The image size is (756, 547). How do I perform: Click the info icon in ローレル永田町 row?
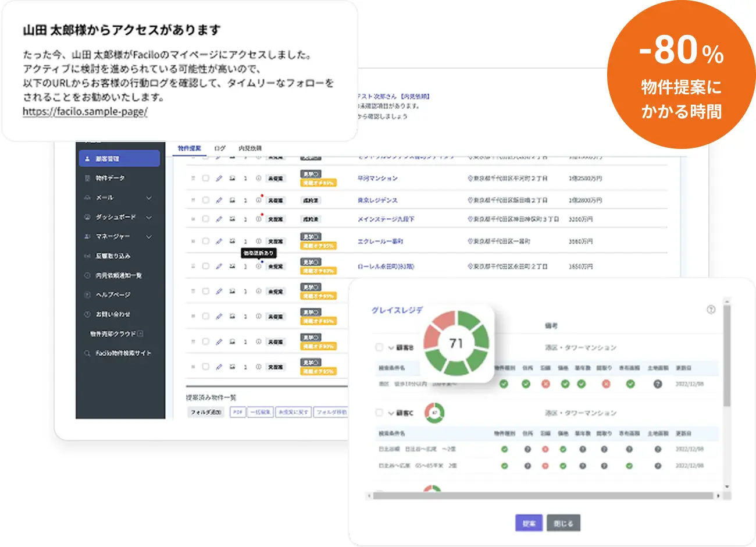pyautogui.click(x=259, y=267)
